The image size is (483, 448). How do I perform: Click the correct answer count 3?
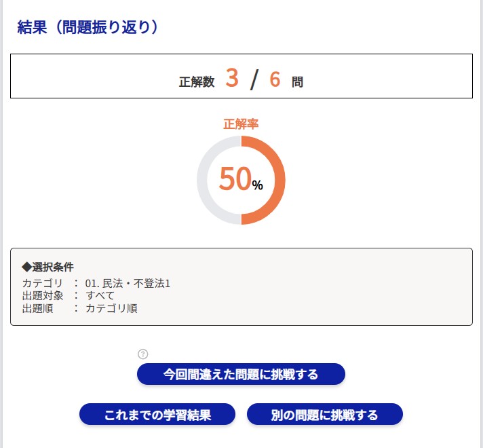click(232, 79)
